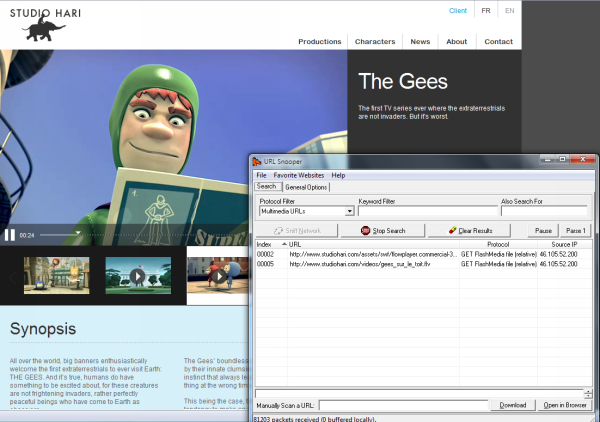Expand the Protocol Filter dropdown

tap(349, 211)
